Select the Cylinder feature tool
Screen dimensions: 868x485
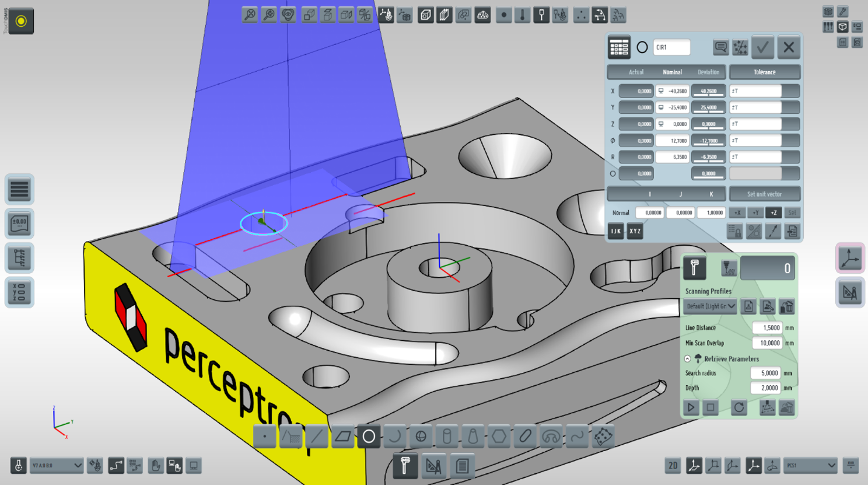tap(447, 436)
